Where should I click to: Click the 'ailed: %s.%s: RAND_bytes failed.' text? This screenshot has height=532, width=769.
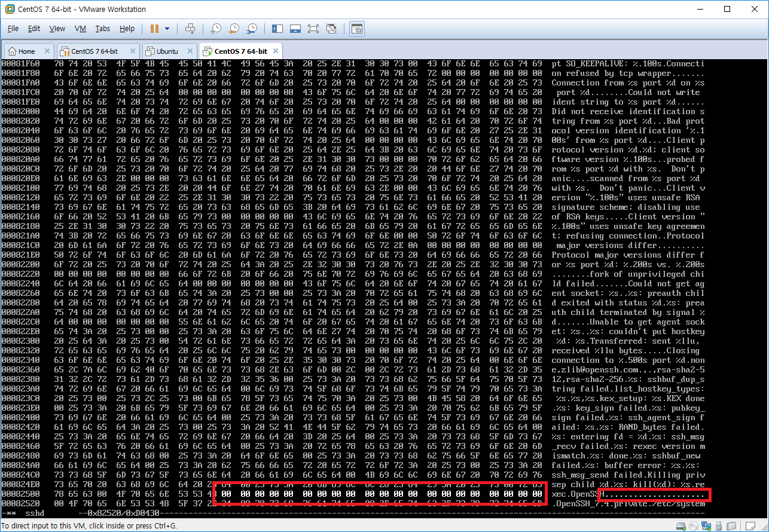[x=628, y=427]
